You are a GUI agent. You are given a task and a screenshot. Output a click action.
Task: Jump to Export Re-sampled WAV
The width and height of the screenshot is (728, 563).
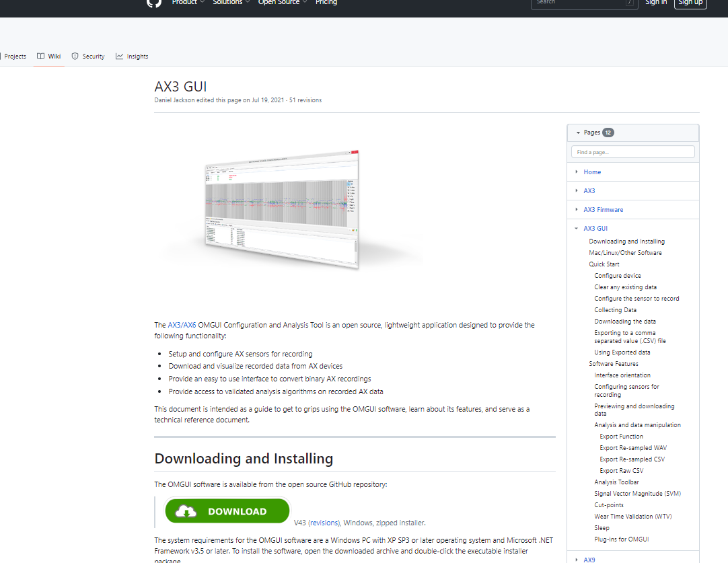633,448
